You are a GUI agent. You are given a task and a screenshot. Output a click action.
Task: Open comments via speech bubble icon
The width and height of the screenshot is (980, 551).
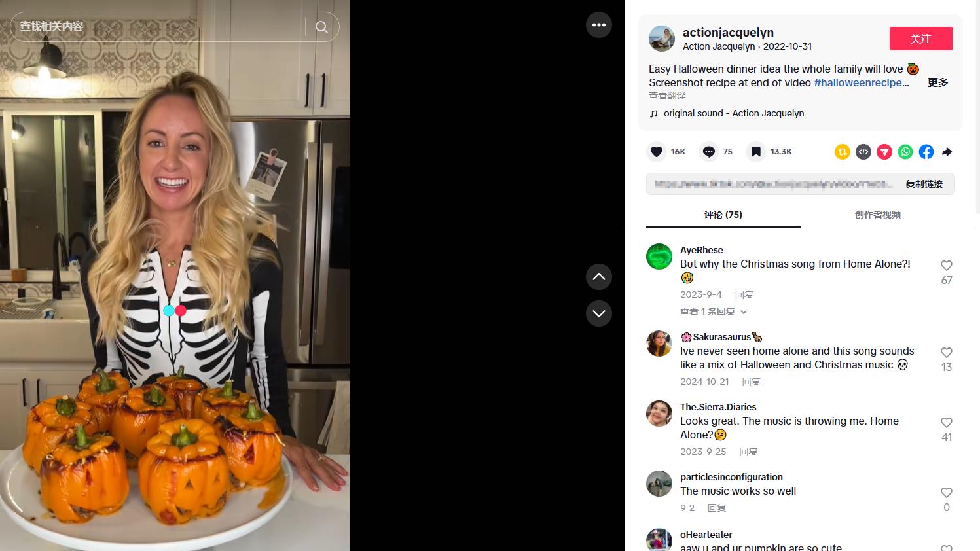[709, 152]
